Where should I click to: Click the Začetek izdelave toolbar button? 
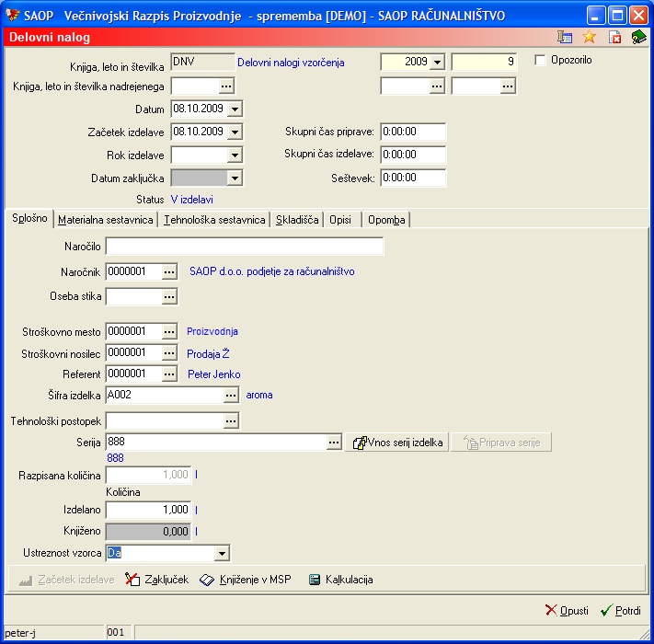coord(67,580)
